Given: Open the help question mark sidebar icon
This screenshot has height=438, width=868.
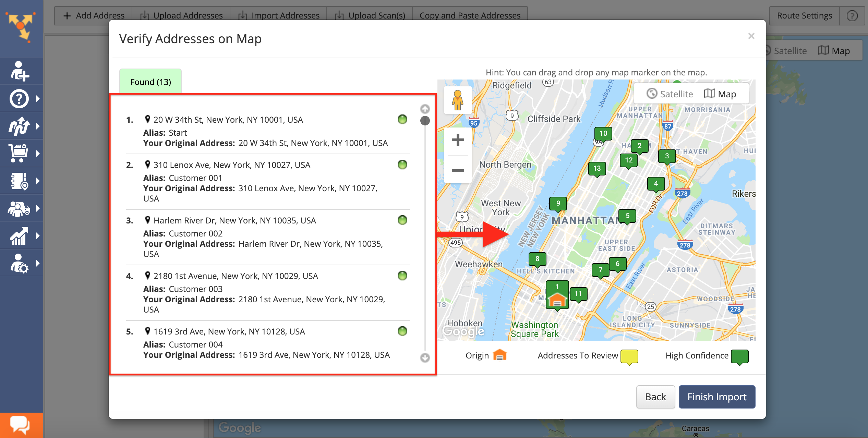Looking at the screenshot, I should pos(19,99).
